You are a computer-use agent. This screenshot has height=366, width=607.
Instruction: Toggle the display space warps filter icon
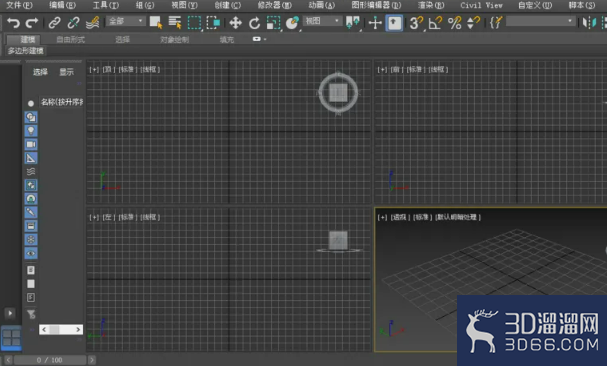coord(31,171)
